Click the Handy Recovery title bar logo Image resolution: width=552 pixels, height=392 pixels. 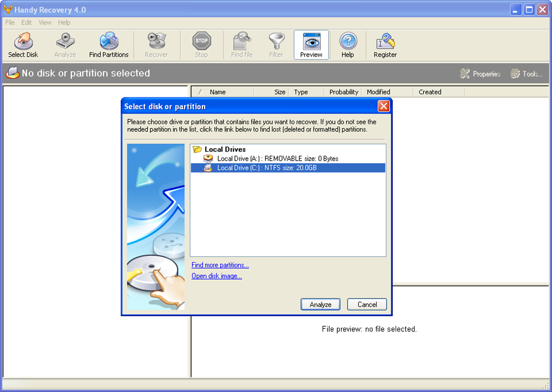8,10
